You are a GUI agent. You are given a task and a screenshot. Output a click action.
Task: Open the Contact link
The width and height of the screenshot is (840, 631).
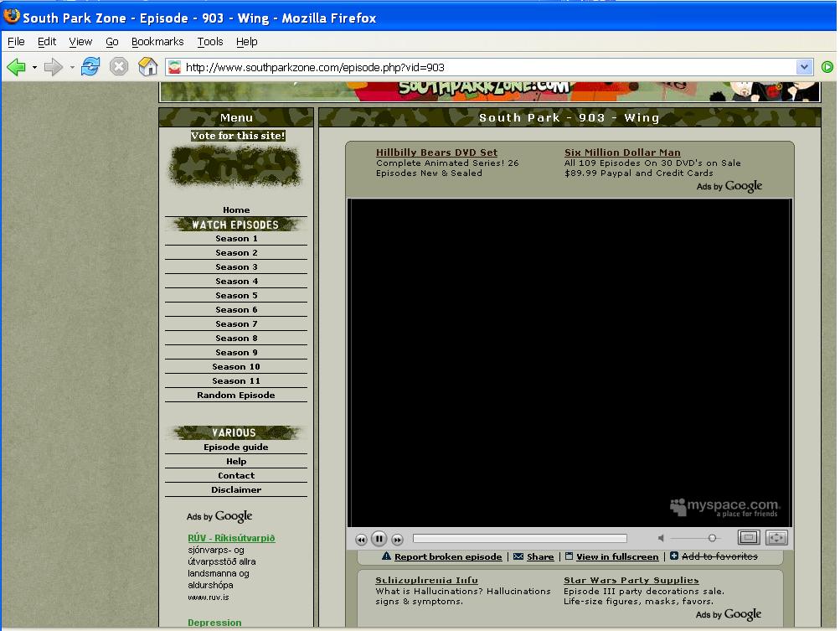[x=236, y=475]
